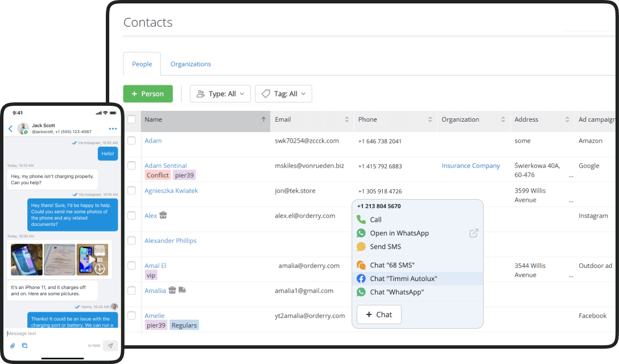
Task: Tick the checkbox for Adam row
Action: pyautogui.click(x=131, y=140)
